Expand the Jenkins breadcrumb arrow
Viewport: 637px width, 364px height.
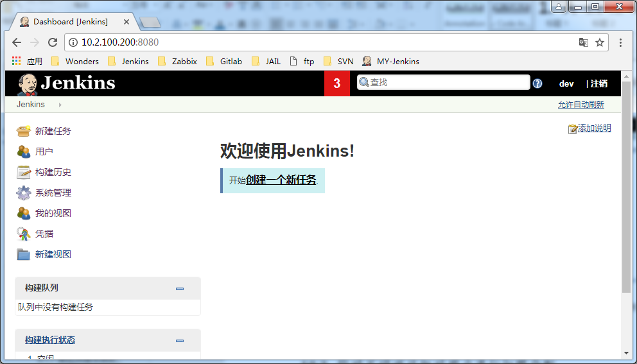coord(60,105)
